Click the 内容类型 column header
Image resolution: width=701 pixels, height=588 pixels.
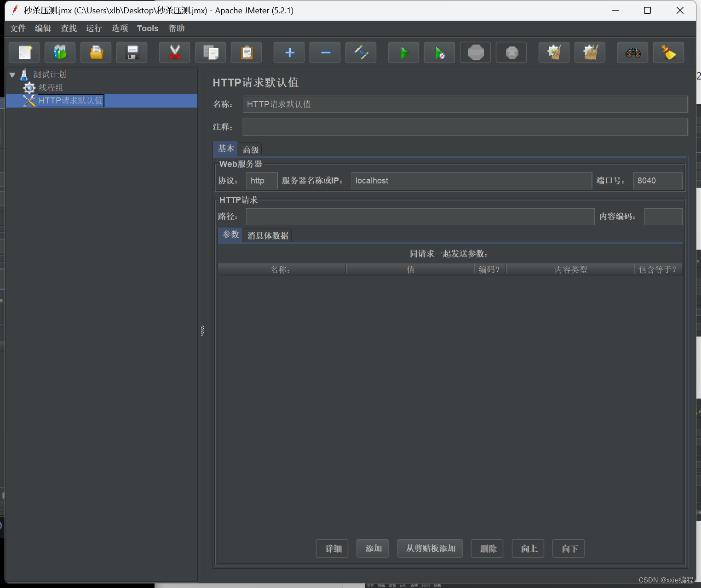point(570,269)
